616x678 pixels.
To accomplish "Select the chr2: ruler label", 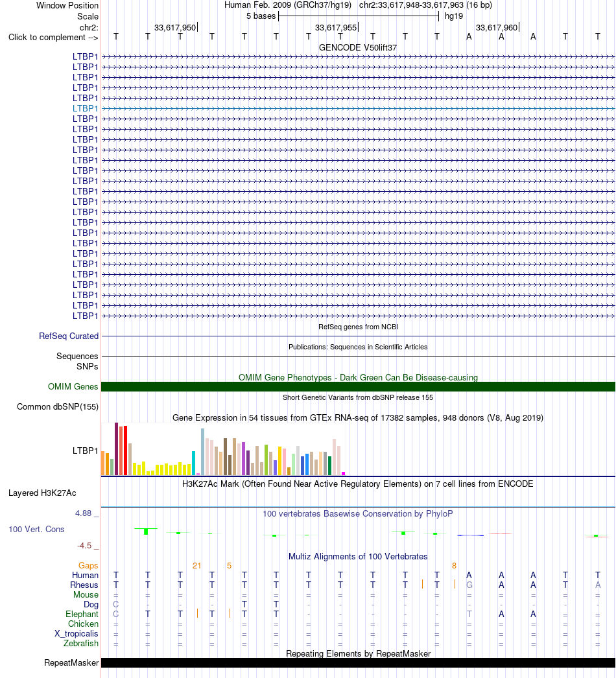I will point(89,28).
